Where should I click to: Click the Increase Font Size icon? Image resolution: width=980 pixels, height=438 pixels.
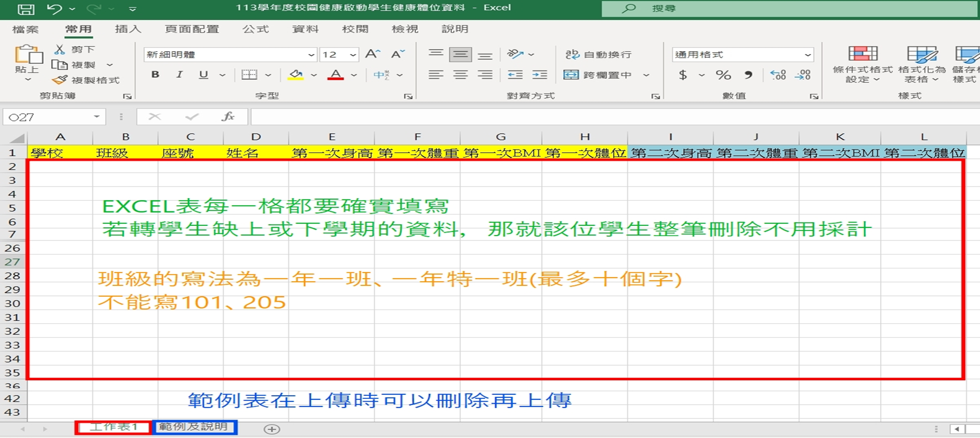372,54
